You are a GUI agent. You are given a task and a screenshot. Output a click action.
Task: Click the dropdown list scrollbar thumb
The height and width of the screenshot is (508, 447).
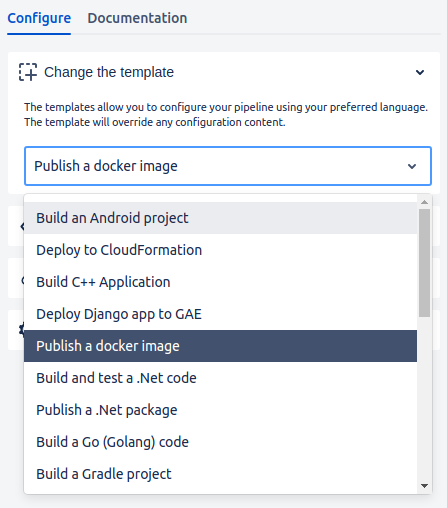point(424,263)
